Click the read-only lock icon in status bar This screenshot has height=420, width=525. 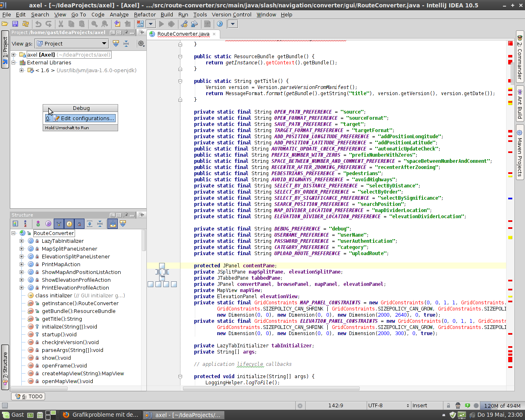(448, 405)
